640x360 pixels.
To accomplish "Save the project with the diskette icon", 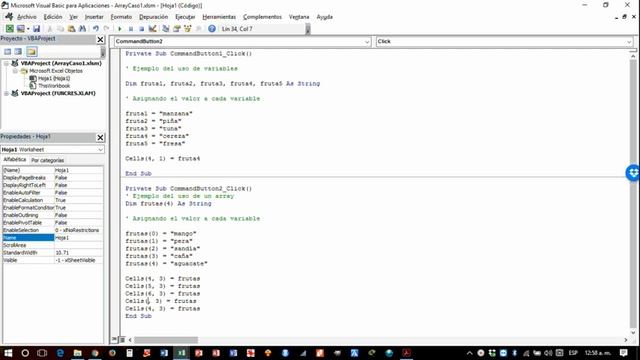I will pyautogui.click(x=36, y=29).
